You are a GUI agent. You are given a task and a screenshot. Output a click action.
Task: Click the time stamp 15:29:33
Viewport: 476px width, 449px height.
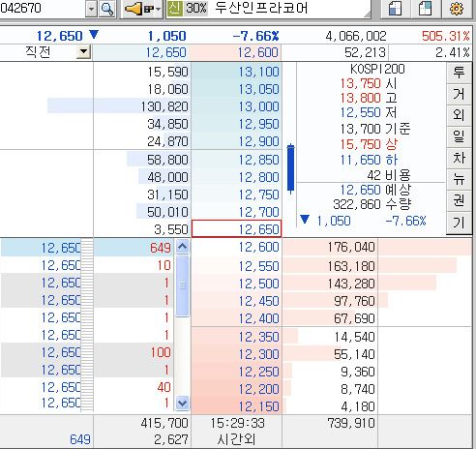point(238,423)
